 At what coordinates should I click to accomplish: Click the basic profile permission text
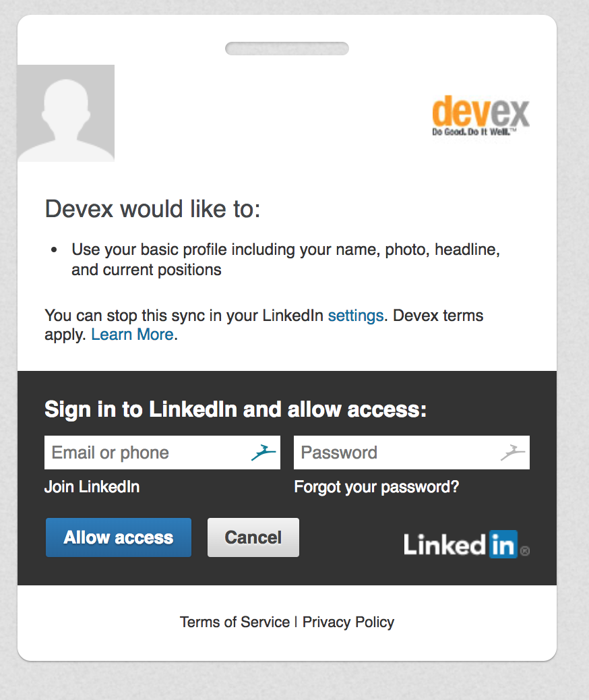tap(286, 260)
